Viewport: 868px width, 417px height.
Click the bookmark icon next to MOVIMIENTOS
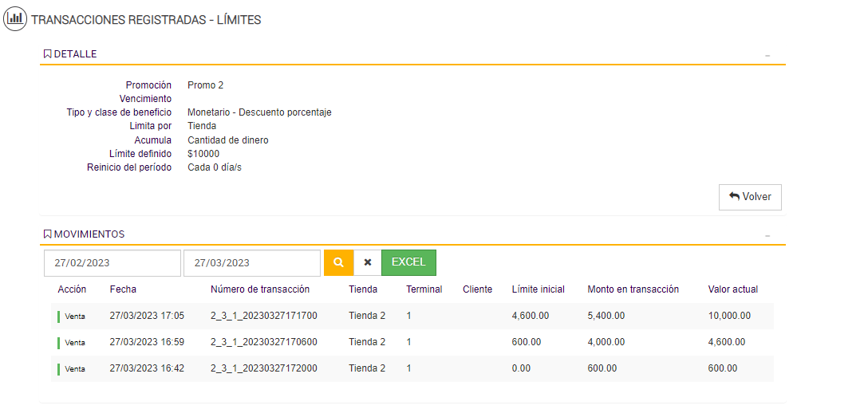[47, 234]
